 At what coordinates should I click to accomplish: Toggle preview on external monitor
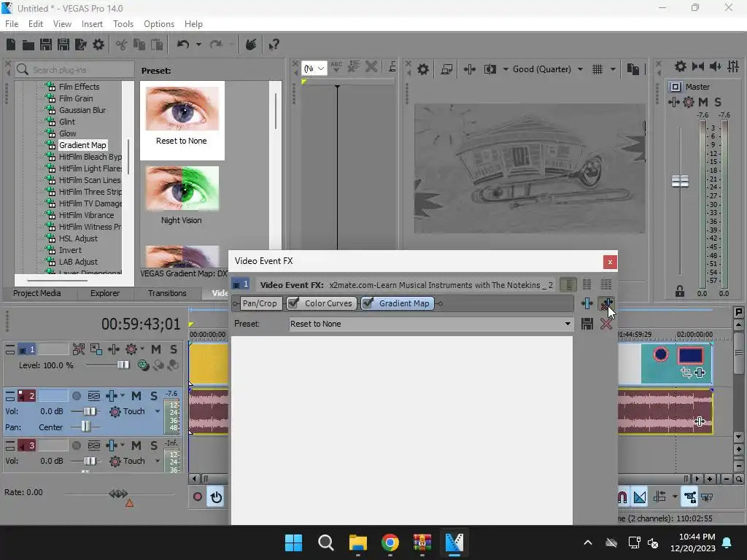(x=446, y=69)
